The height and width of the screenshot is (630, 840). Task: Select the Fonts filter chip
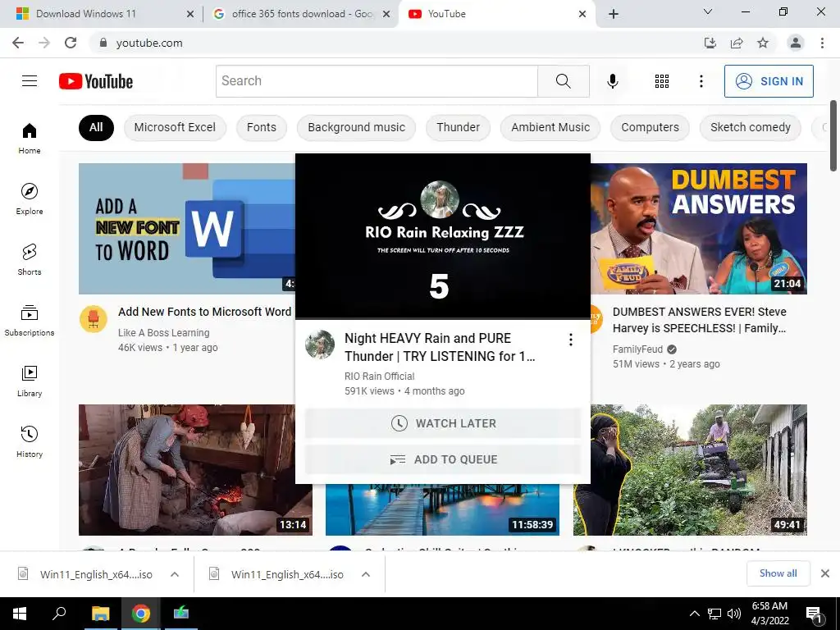(262, 127)
